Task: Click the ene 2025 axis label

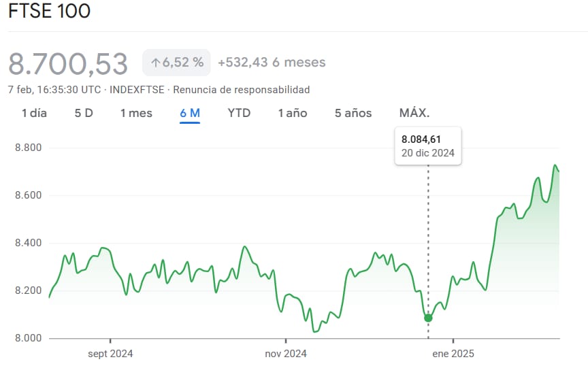Action: coord(453,354)
